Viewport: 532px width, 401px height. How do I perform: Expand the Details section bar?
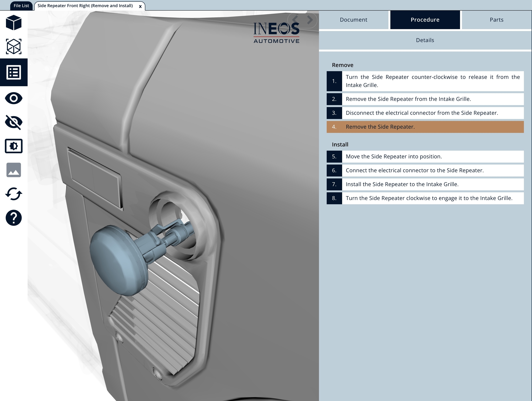pos(425,40)
